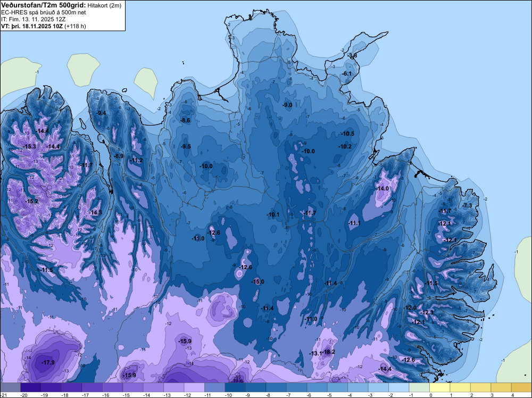Screen dimensions: 532x398
Task: Click the -6.1 temperature value on the map
Action: [x=347, y=73]
